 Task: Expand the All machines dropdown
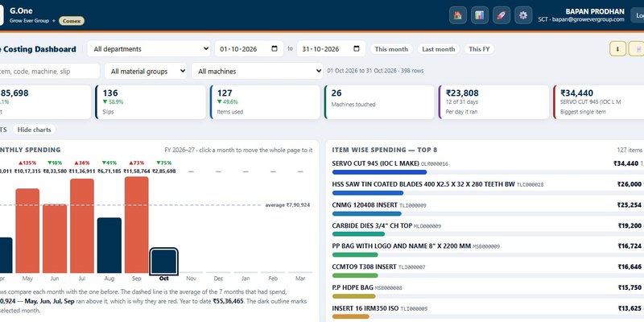(257, 71)
